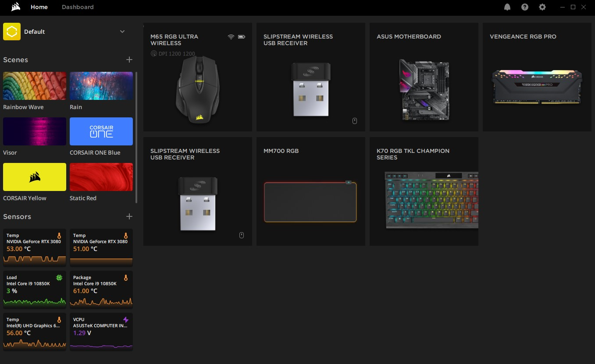Click paired mouse icon on second Slipstream receiver
Screen dimensions: 595x364
(242, 235)
